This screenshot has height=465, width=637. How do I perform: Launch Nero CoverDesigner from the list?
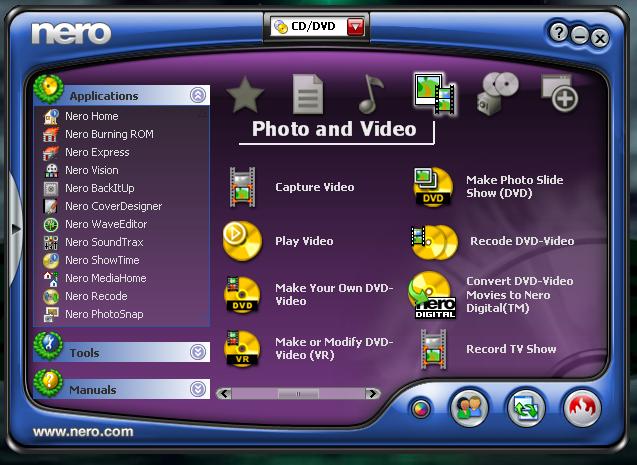coord(113,206)
